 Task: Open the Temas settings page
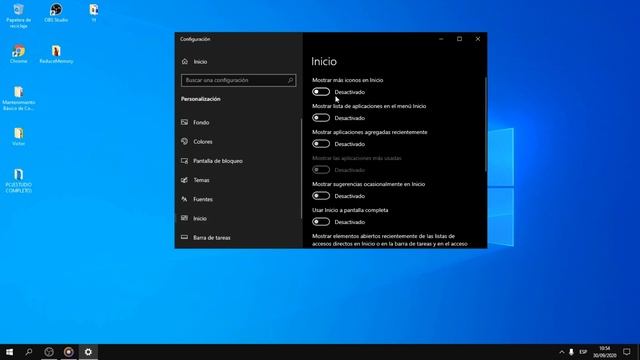click(201, 180)
